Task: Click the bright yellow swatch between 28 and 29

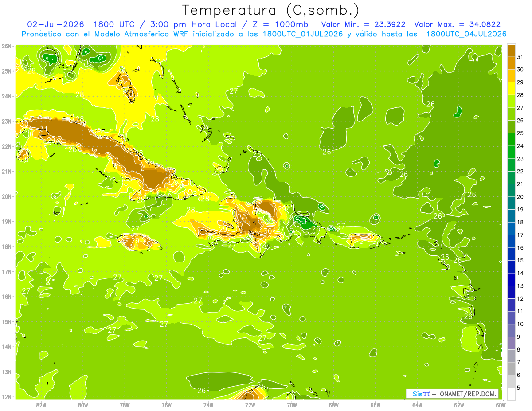Action: click(x=511, y=89)
